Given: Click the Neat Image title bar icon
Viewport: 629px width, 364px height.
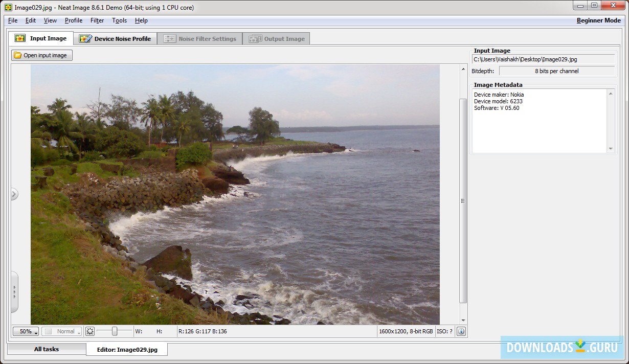Looking at the screenshot, I should pyautogui.click(x=8, y=7).
